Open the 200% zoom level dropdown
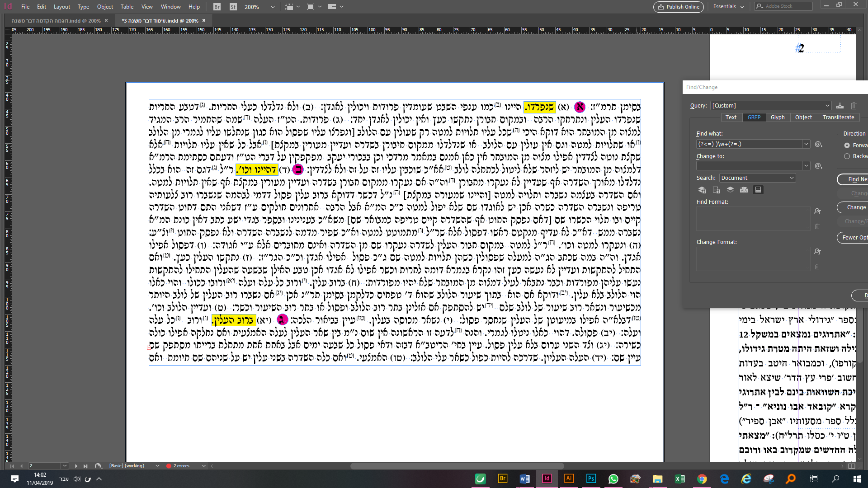This screenshot has width=868, height=488. point(273,7)
